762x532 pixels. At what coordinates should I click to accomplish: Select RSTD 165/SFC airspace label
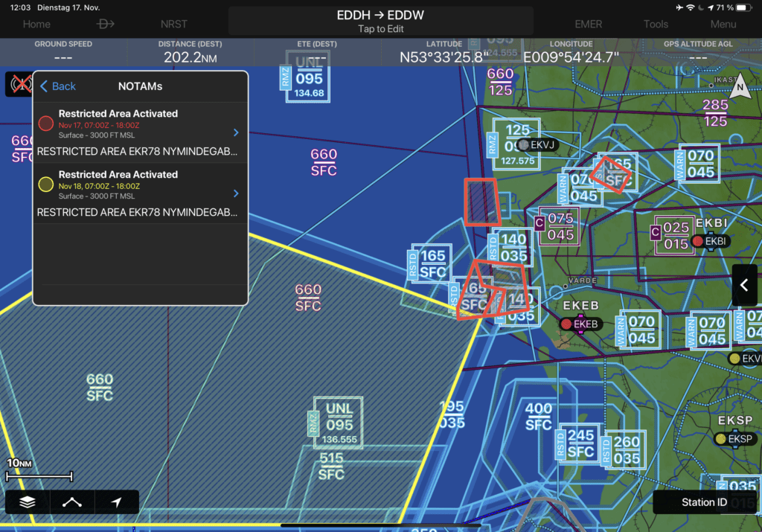coord(429,264)
